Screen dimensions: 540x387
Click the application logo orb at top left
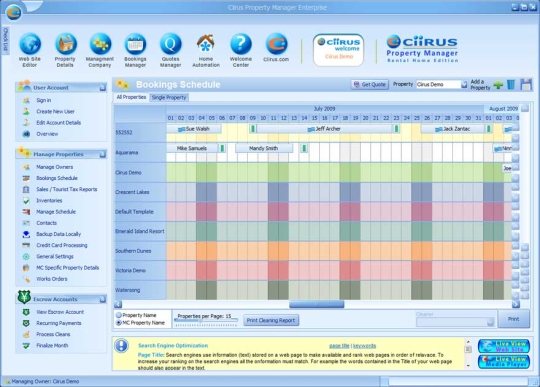pos(14,13)
